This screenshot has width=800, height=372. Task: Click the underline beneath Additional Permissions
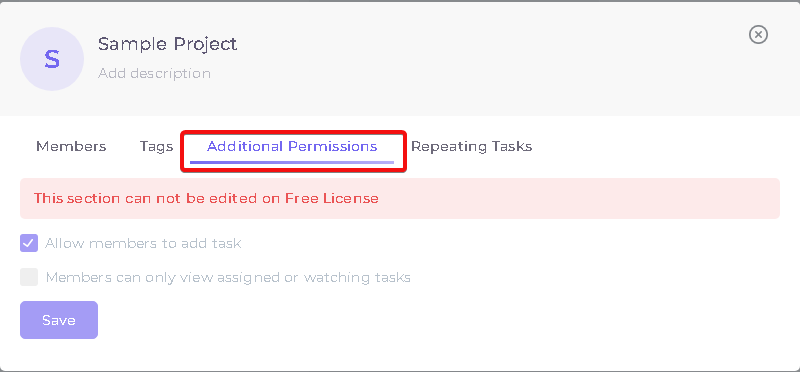[x=292, y=162]
